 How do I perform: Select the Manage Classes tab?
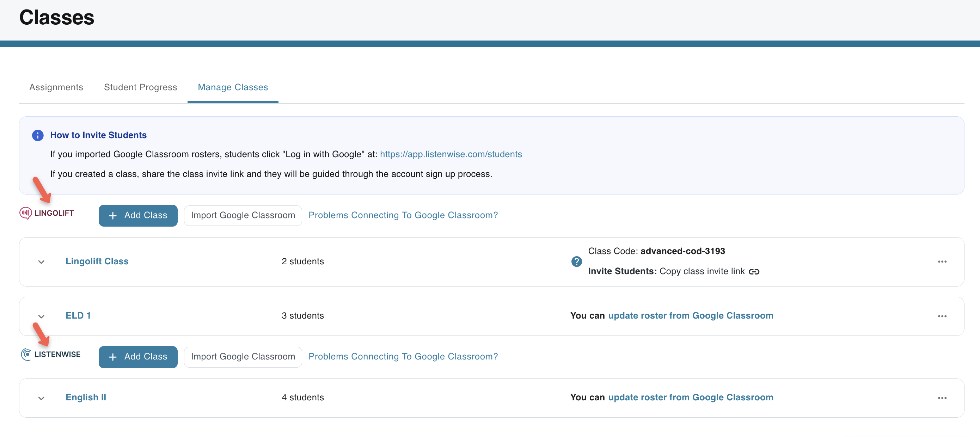point(233,87)
